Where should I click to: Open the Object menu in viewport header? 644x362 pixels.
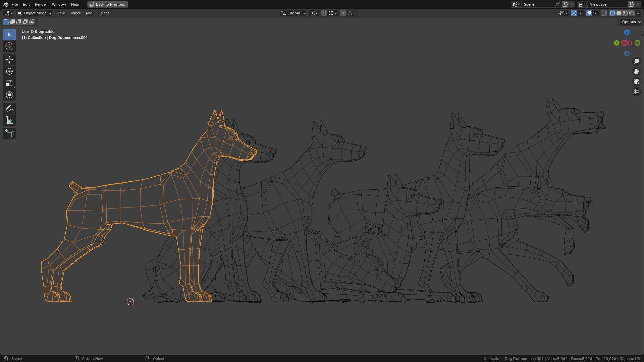[103, 13]
